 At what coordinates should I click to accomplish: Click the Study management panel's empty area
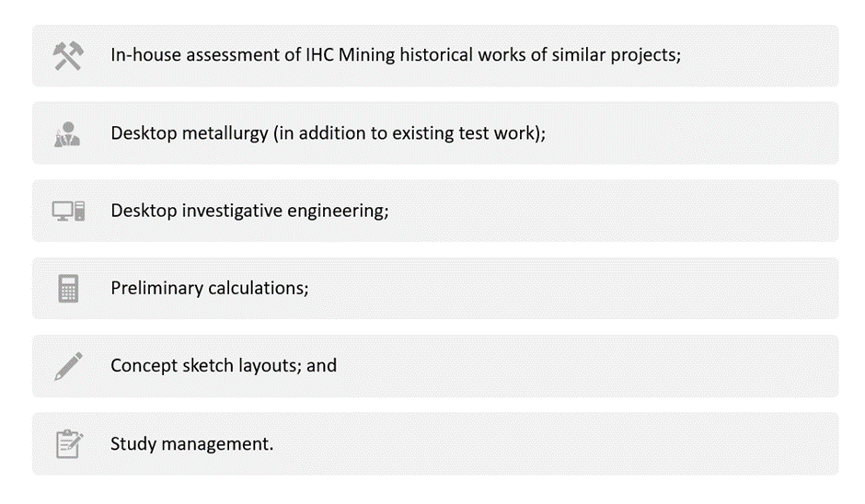557,444
